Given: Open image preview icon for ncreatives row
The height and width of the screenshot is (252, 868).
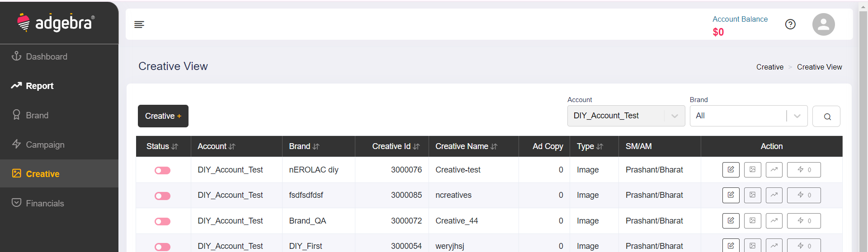Looking at the screenshot, I should click(x=752, y=195).
